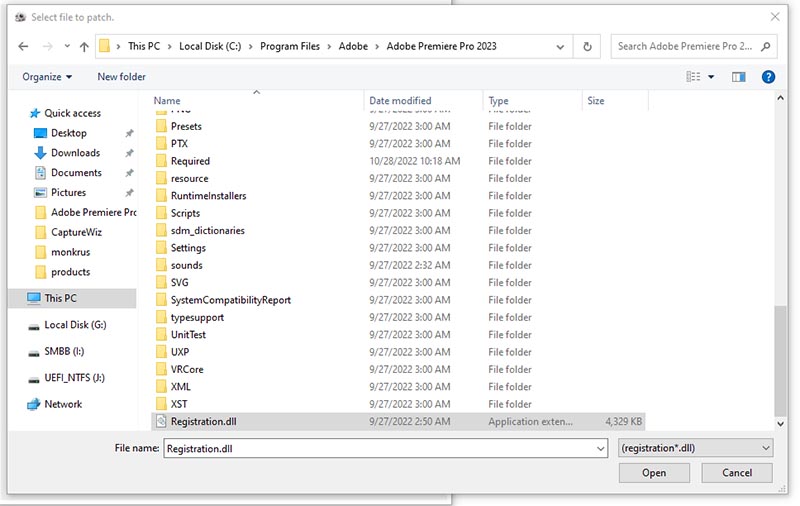Open the (registration*.dll) file type dropdown
The width and height of the screenshot is (800, 506).
[x=695, y=448]
